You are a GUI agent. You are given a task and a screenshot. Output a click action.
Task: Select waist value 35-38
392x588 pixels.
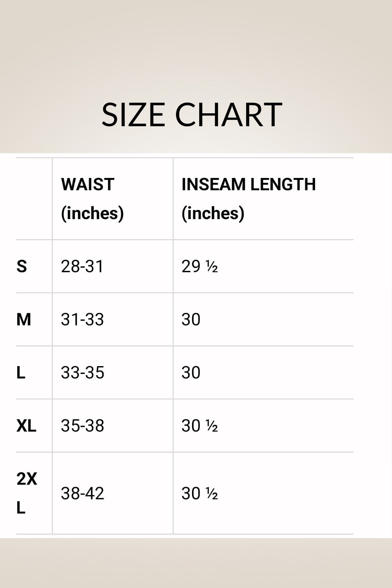click(x=82, y=426)
